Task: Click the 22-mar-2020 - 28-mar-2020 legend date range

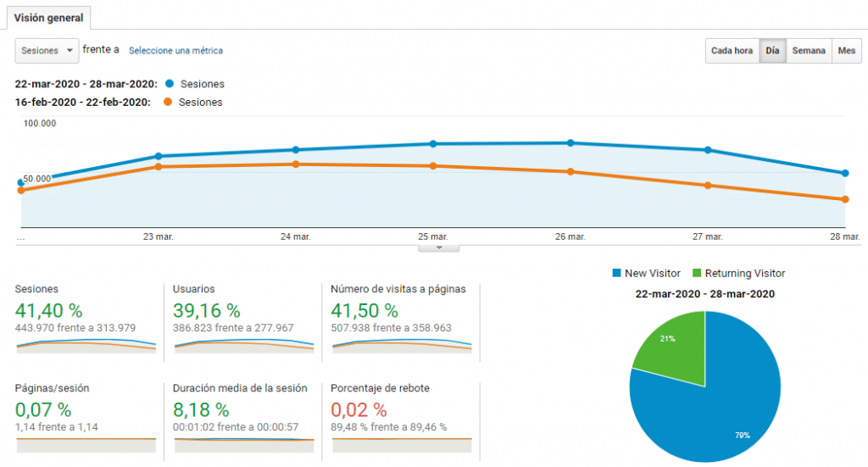Action: 86,84
